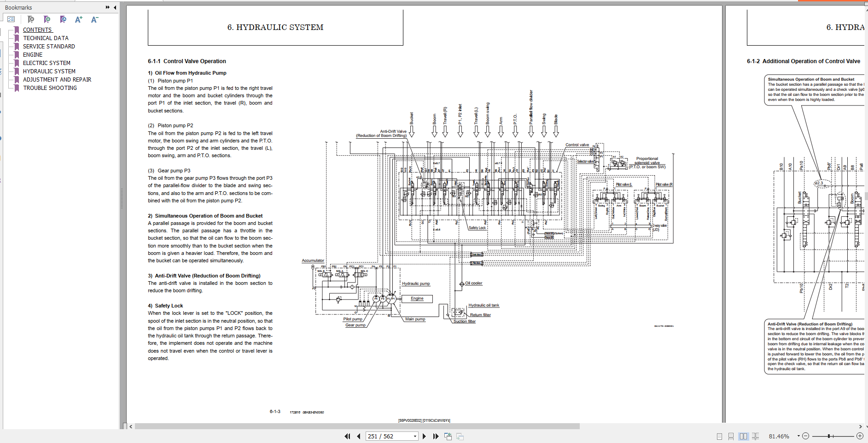The image size is (868, 443).
Task: Switch to continuous page layout
Action: pos(731,436)
